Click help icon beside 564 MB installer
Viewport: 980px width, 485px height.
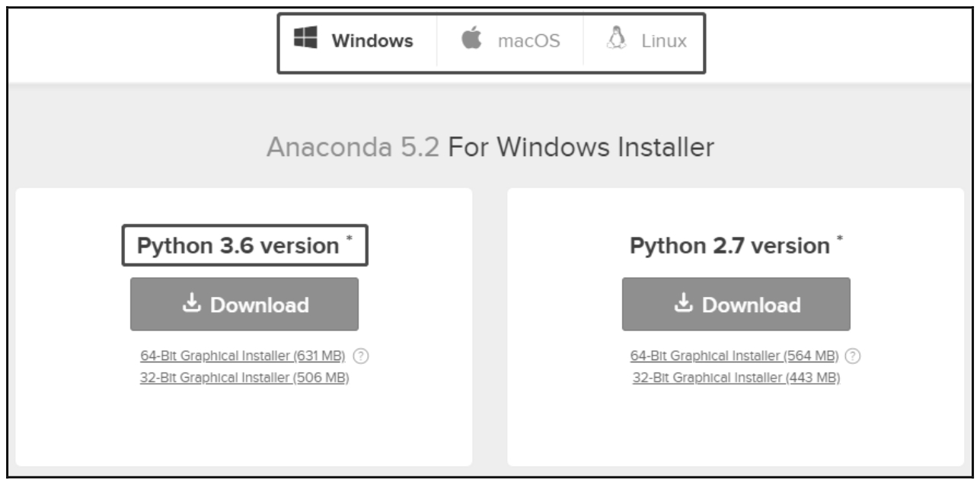(x=854, y=356)
